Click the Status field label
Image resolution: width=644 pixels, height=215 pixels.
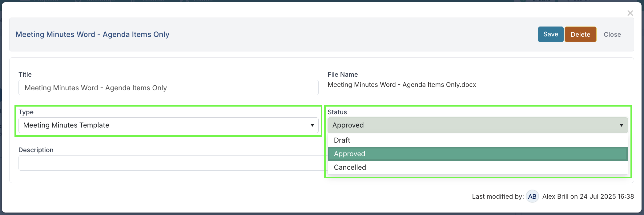(337, 112)
